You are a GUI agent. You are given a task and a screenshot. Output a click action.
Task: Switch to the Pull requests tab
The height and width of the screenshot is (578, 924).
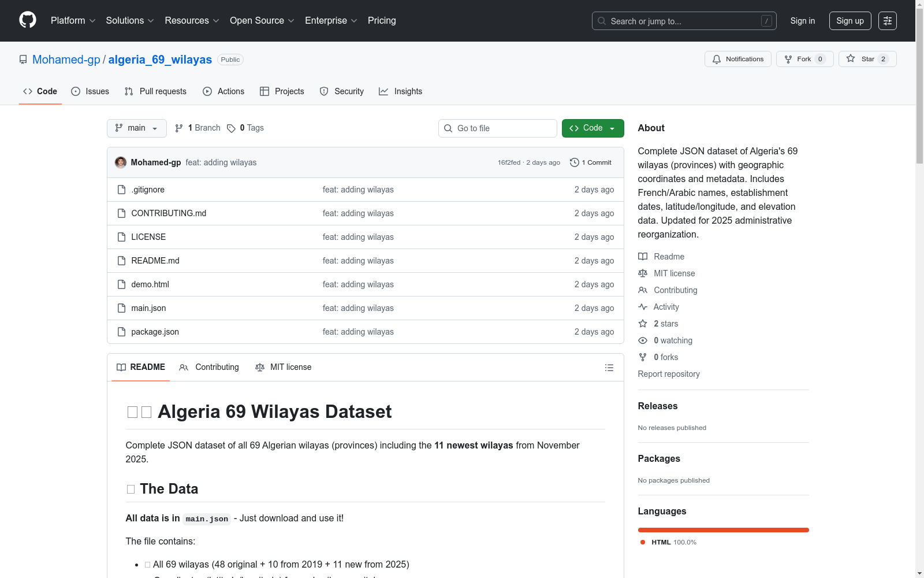coord(155,91)
